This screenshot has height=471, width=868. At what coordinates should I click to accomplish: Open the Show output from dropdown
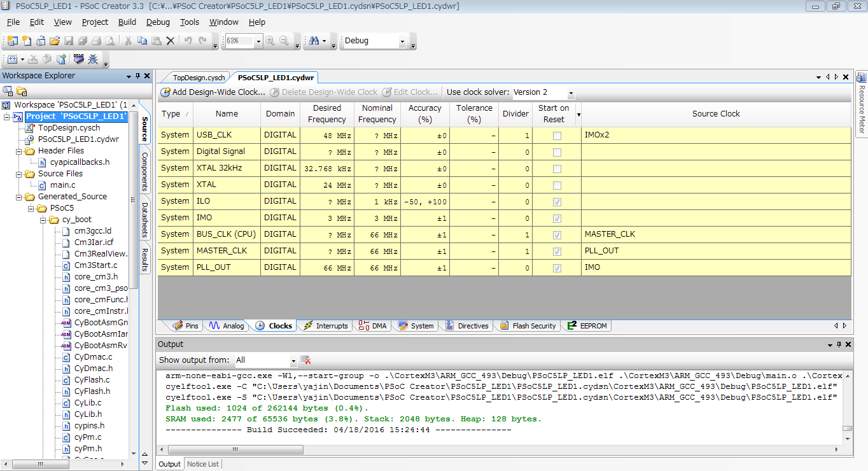(293, 360)
